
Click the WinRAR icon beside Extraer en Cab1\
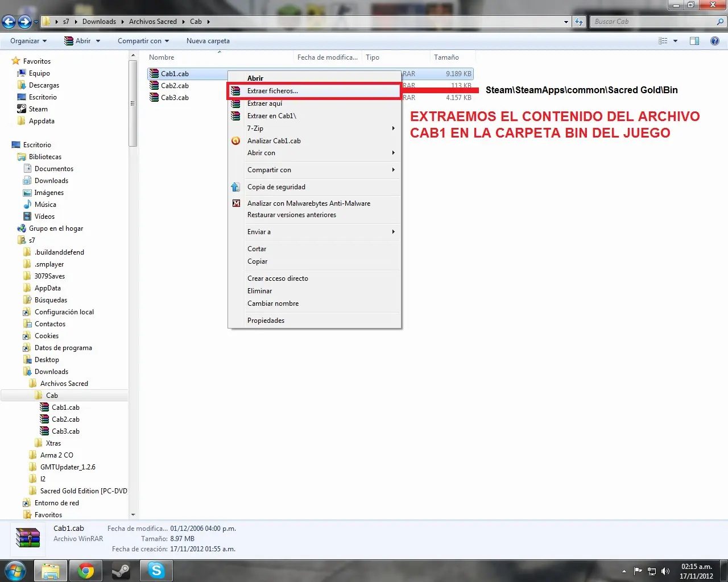pyautogui.click(x=235, y=116)
